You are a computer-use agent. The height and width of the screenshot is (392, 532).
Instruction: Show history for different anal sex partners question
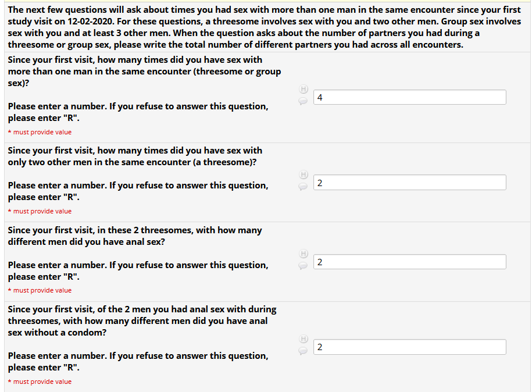(x=303, y=254)
